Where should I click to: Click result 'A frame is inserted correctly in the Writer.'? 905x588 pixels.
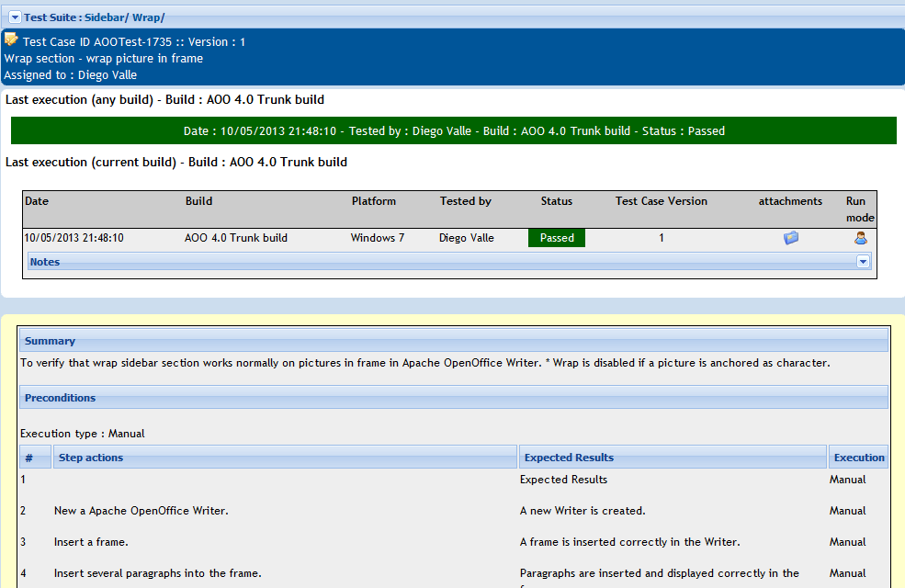pyautogui.click(x=629, y=542)
